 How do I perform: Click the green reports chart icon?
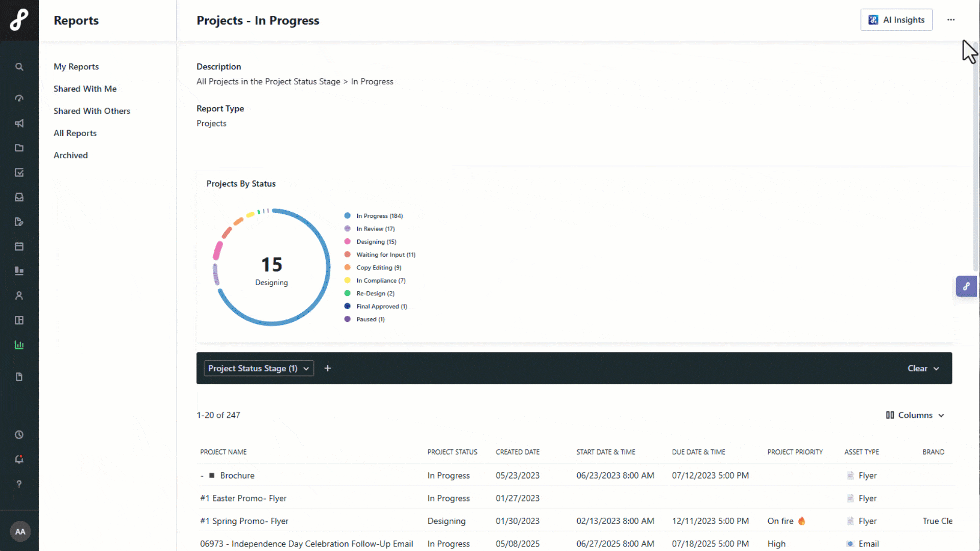click(19, 345)
